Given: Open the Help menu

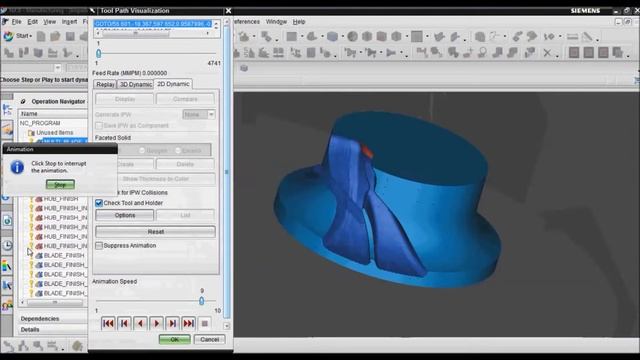Looking at the screenshot, I should click(x=299, y=22).
